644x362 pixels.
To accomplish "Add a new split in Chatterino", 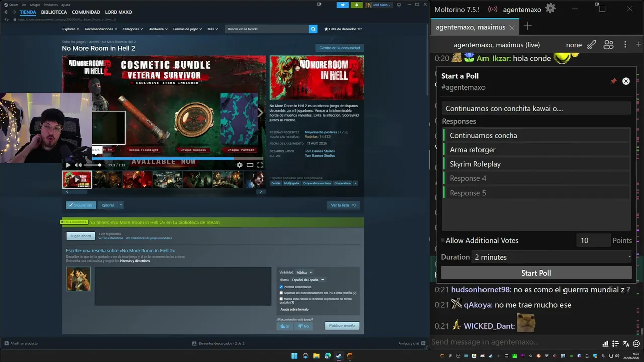I will 638,45.
